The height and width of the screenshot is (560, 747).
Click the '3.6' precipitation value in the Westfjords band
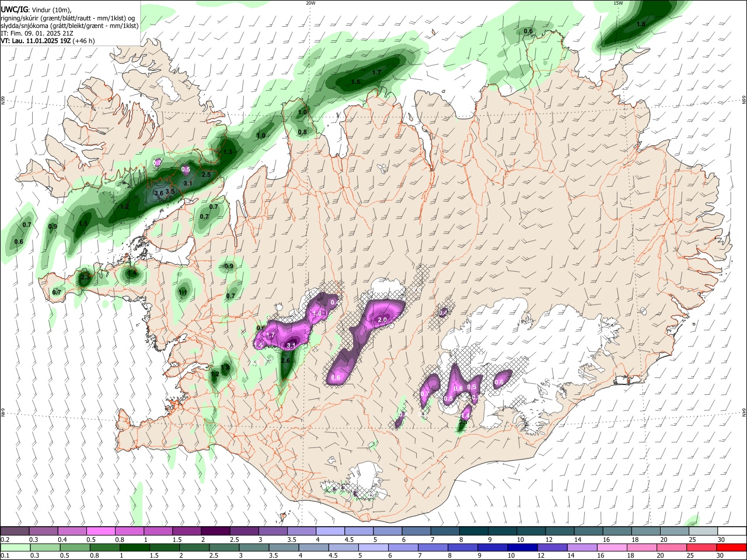(x=158, y=193)
